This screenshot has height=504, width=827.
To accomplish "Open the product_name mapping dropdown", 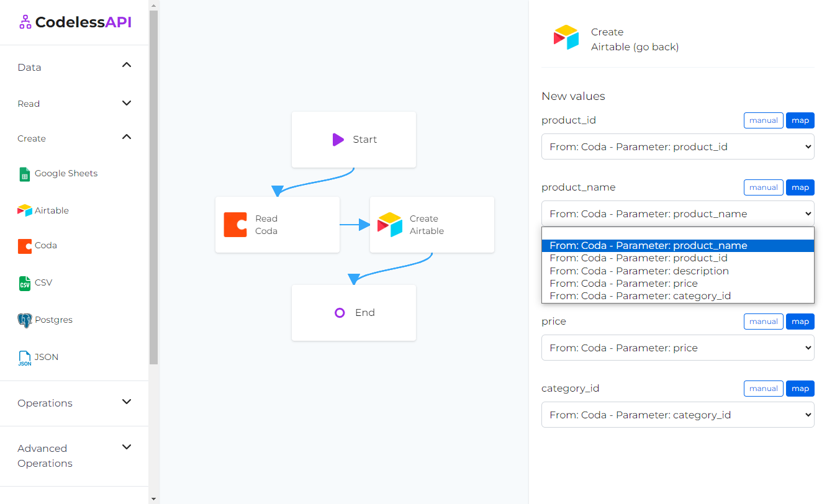I will (x=678, y=214).
